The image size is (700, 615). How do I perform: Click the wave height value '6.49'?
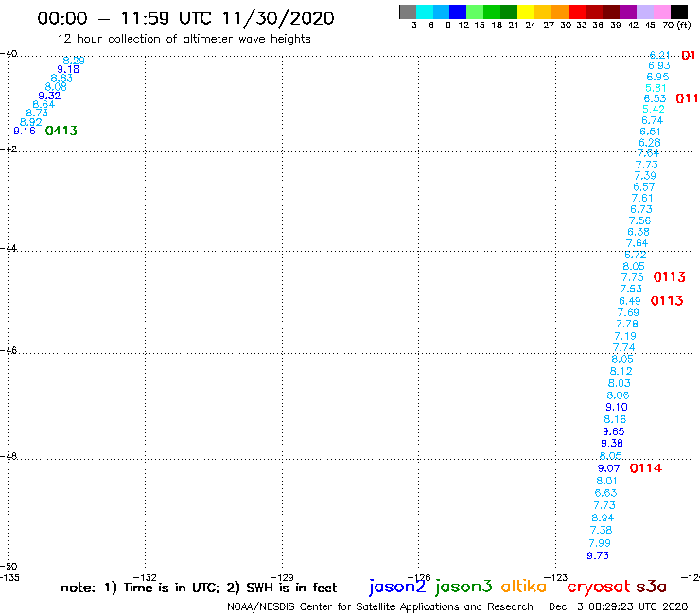[x=629, y=301]
